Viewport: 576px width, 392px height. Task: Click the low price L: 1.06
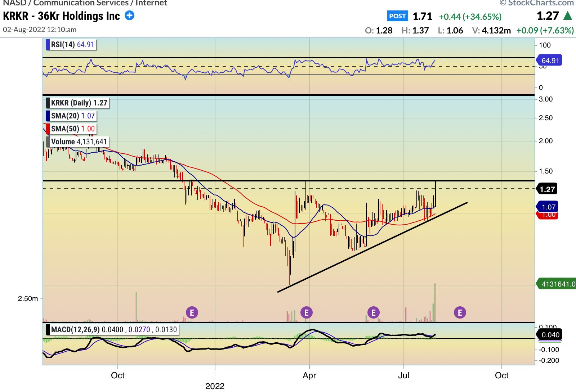[450, 31]
